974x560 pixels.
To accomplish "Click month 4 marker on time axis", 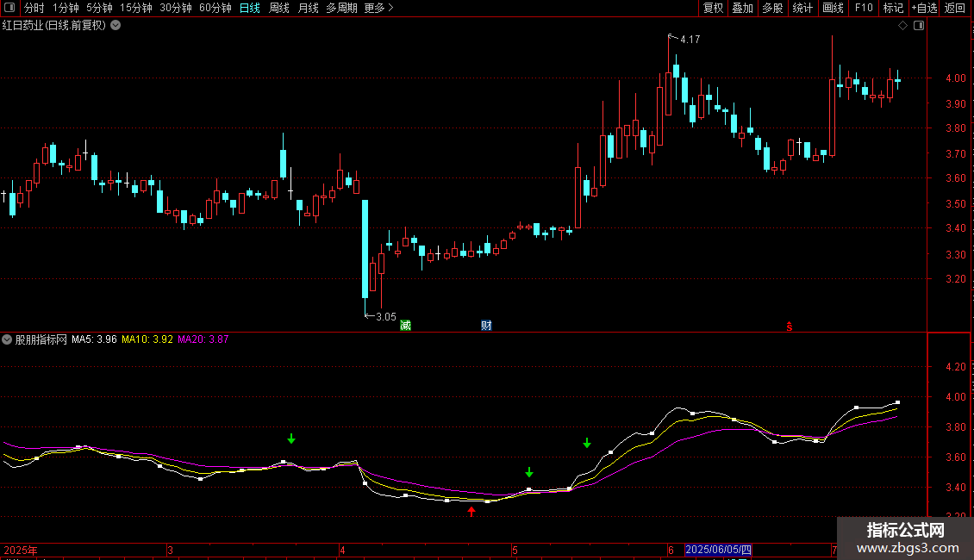I will tap(342, 550).
